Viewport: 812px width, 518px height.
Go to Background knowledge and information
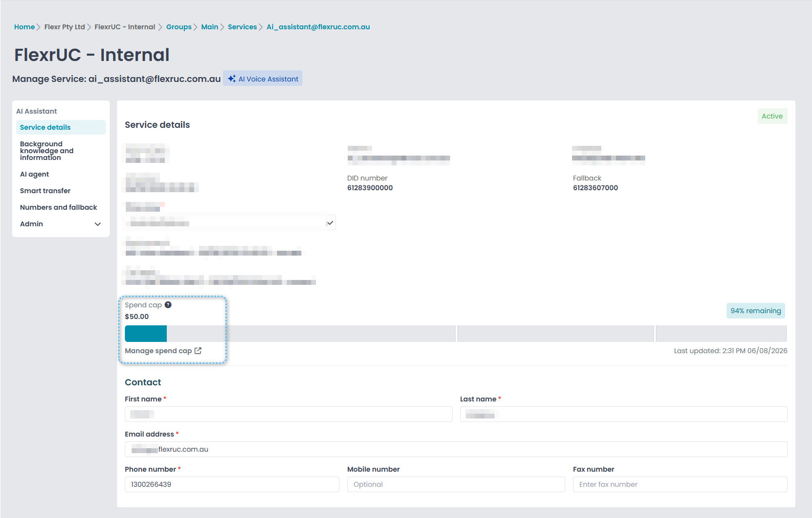(x=61, y=151)
